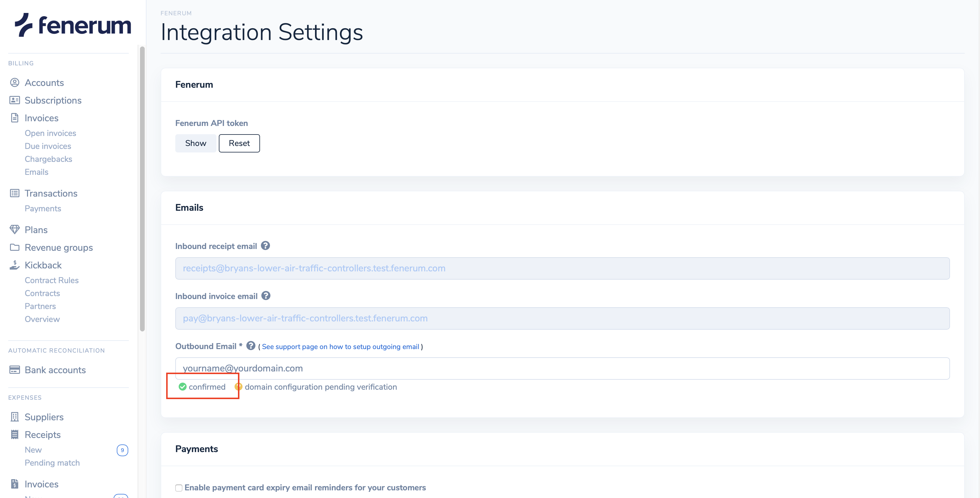Open Kickback section
The height and width of the screenshot is (498, 980).
click(43, 265)
